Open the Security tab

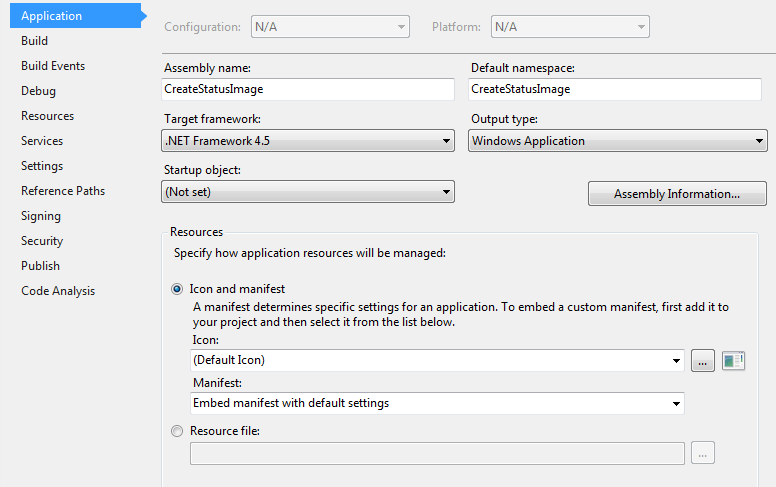[x=42, y=241]
